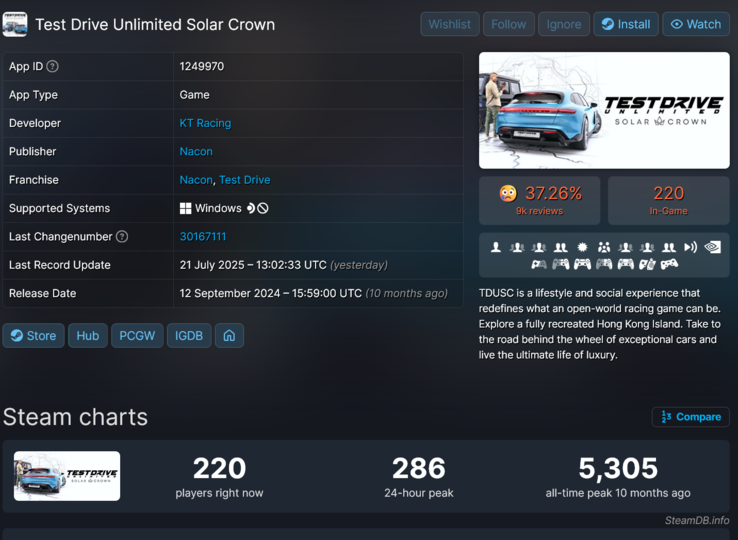
Task: Open the KT Racing developer link
Action: pyautogui.click(x=205, y=123)
